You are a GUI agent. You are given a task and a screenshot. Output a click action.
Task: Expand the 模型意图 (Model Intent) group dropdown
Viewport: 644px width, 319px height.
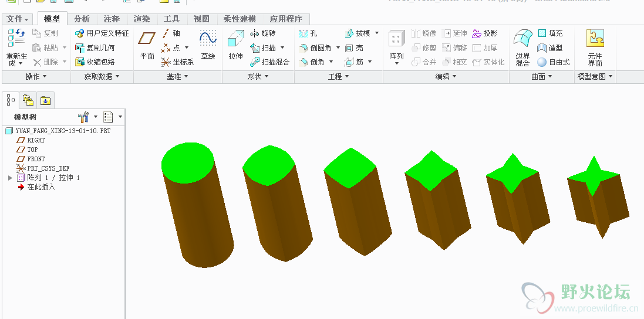click(x=595, y=77)
